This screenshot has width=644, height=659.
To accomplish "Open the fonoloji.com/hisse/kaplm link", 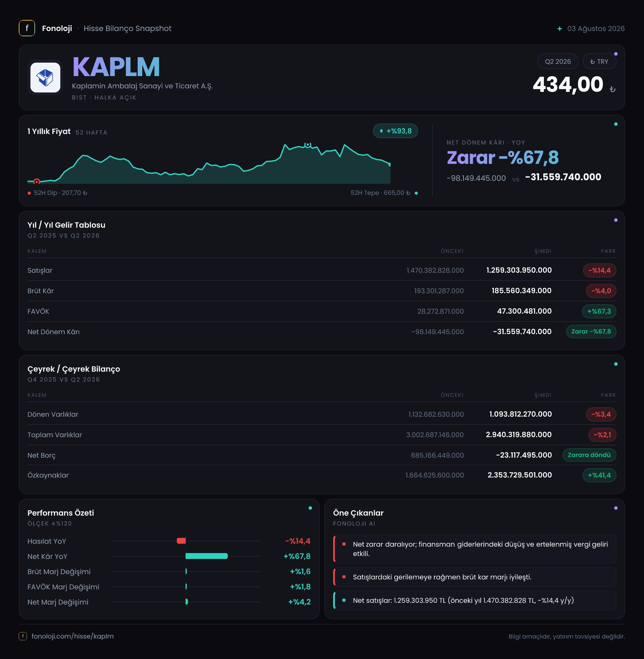I will click(x=72, y=636).
